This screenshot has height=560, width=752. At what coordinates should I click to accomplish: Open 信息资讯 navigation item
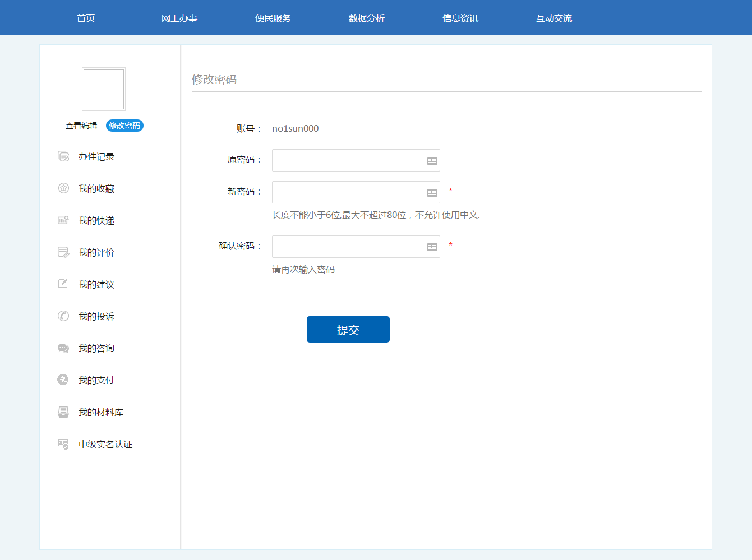coord(460,18)
